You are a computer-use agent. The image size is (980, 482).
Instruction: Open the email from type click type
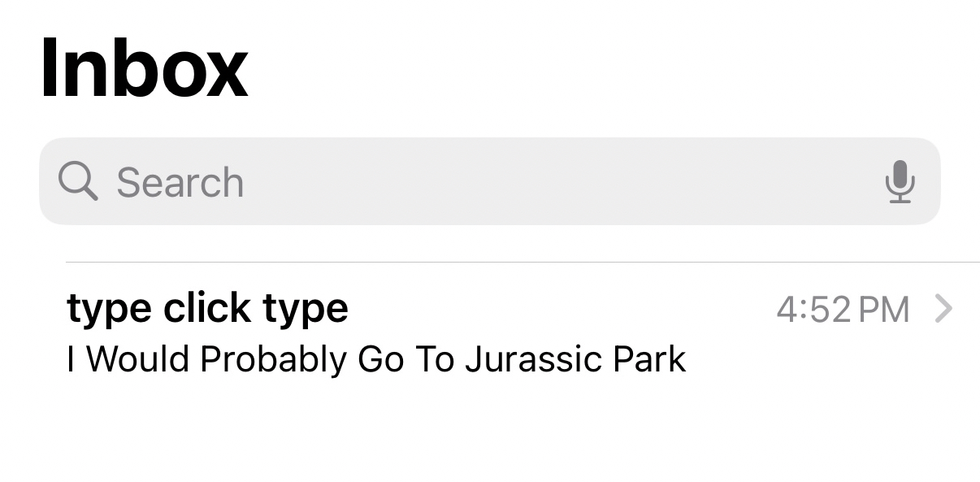208,309
